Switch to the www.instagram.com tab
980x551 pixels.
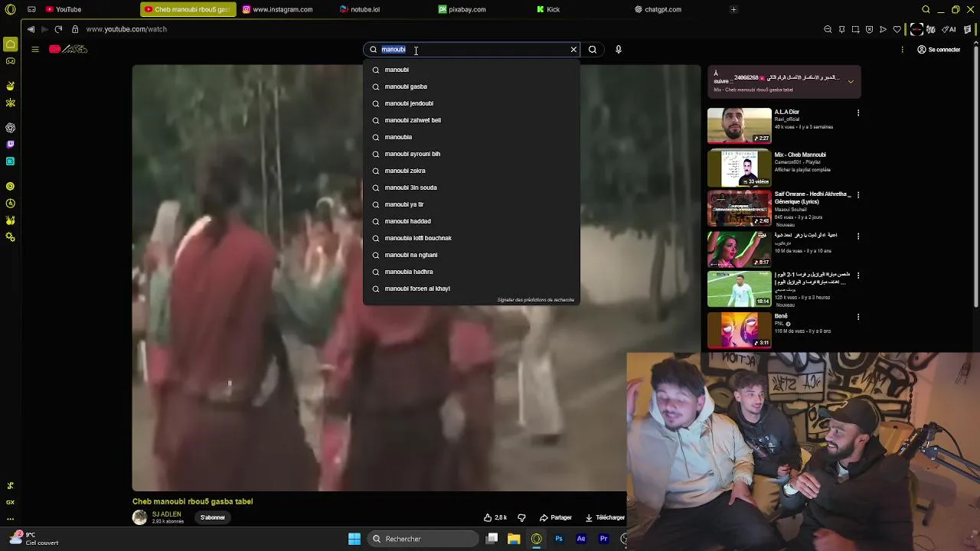(x=278, y=9)
